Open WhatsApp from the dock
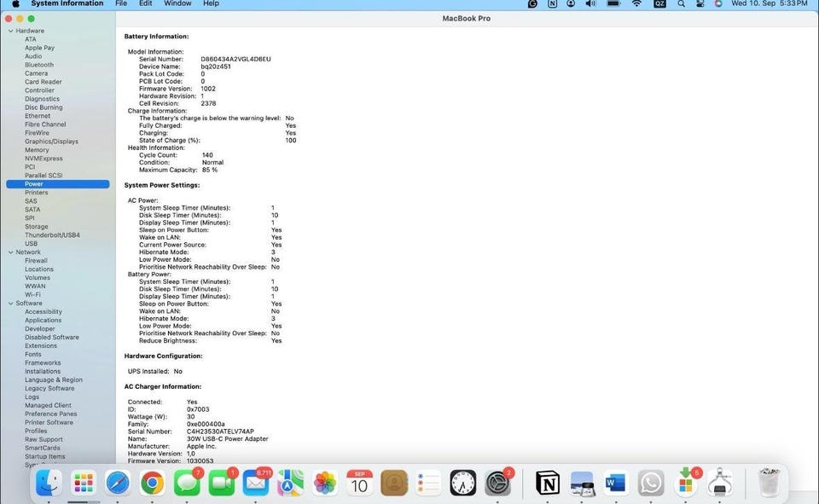Screen dimensions: 819x504 click(651, 484)
